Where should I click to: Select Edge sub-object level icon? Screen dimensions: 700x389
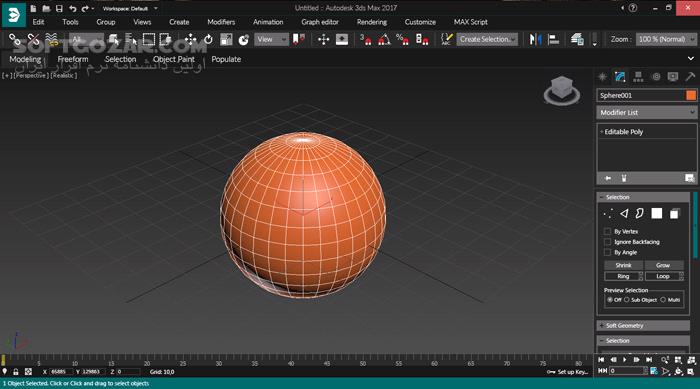624,214
